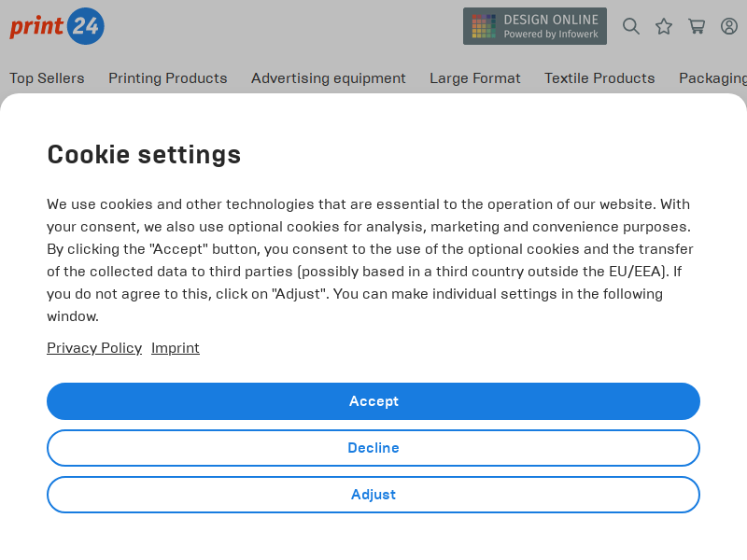Open the Printing Products menu
Viewport: 747px width, 560px height.
coord(168,78)
